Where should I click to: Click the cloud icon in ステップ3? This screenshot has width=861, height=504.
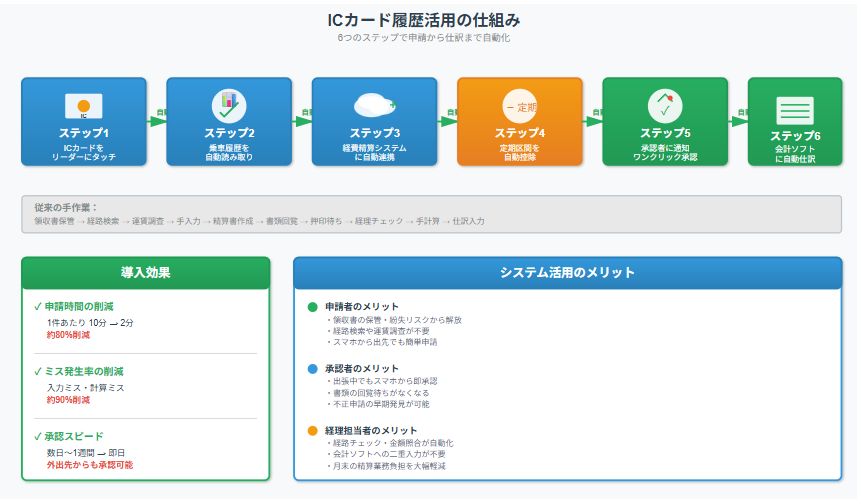click(x=374, y=105)
